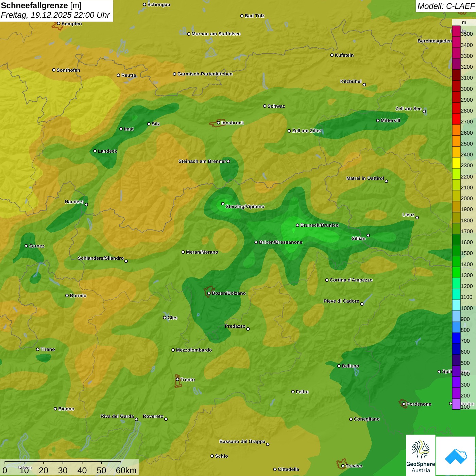The height and width of the screenshot is (476, 476).
Task: Select the Belluno city marker dot
Action: pyautogui.click(x=339, y=366)
